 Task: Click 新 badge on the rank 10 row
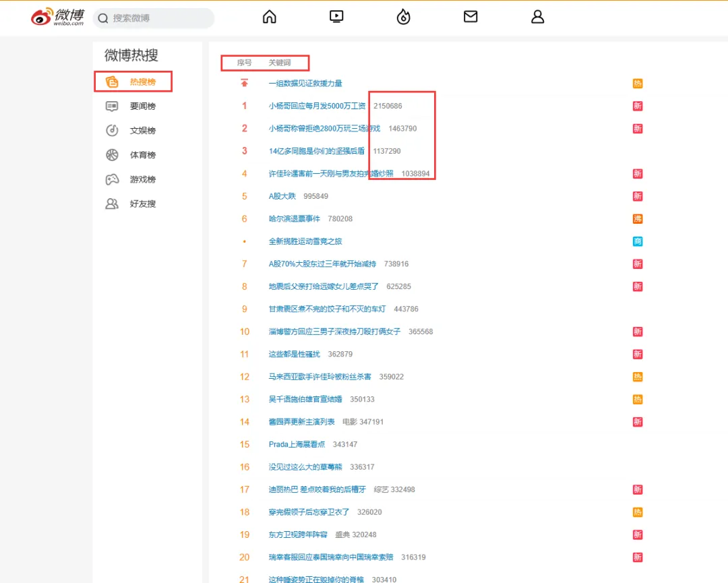638,332
